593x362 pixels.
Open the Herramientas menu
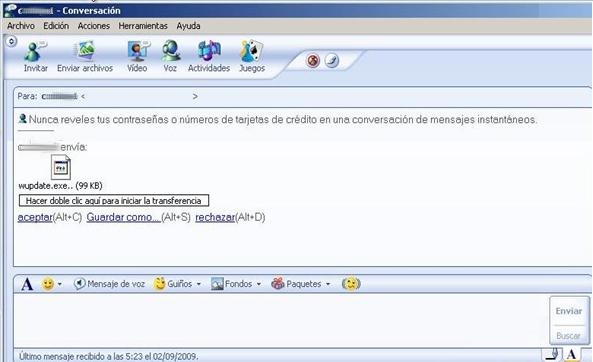tap(143, 26)
